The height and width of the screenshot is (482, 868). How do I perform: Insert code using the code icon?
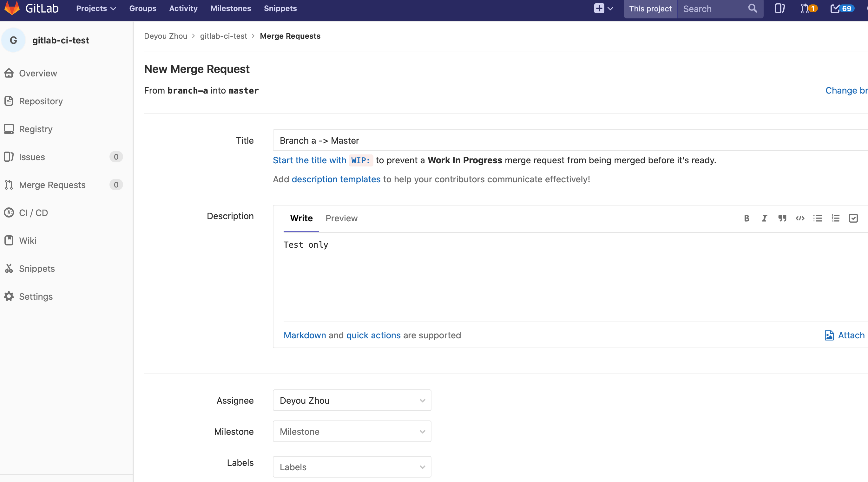coord(800,218)
